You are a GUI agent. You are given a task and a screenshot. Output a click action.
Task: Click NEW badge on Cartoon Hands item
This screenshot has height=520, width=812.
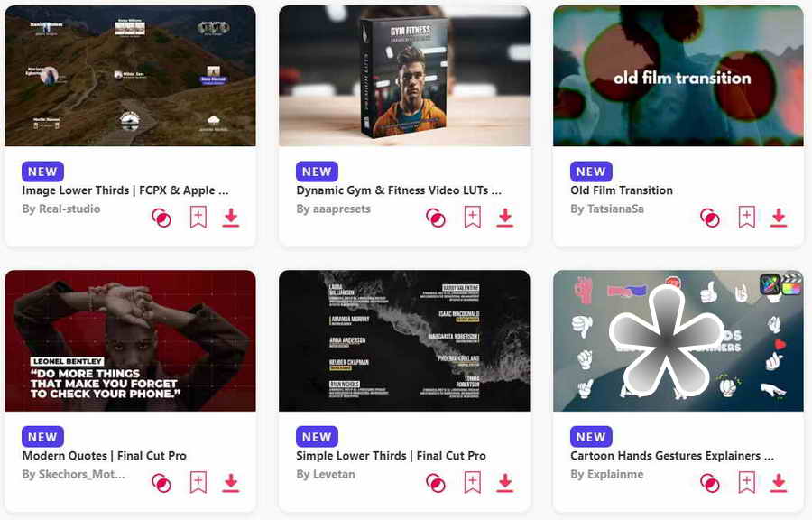(x=591, y=437)
